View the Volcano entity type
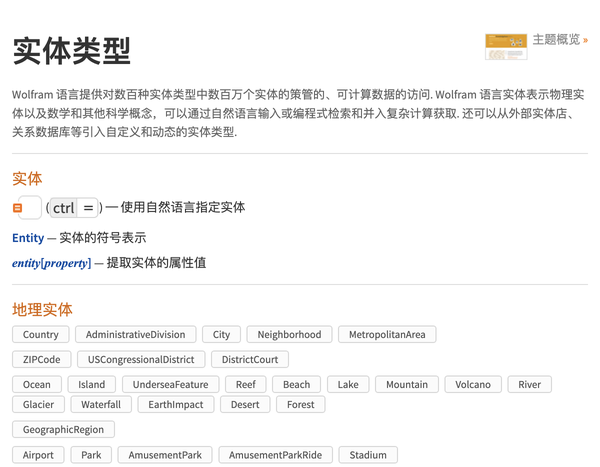The width and height of the screenshot is (600, 467). click(x=473, y=384)
